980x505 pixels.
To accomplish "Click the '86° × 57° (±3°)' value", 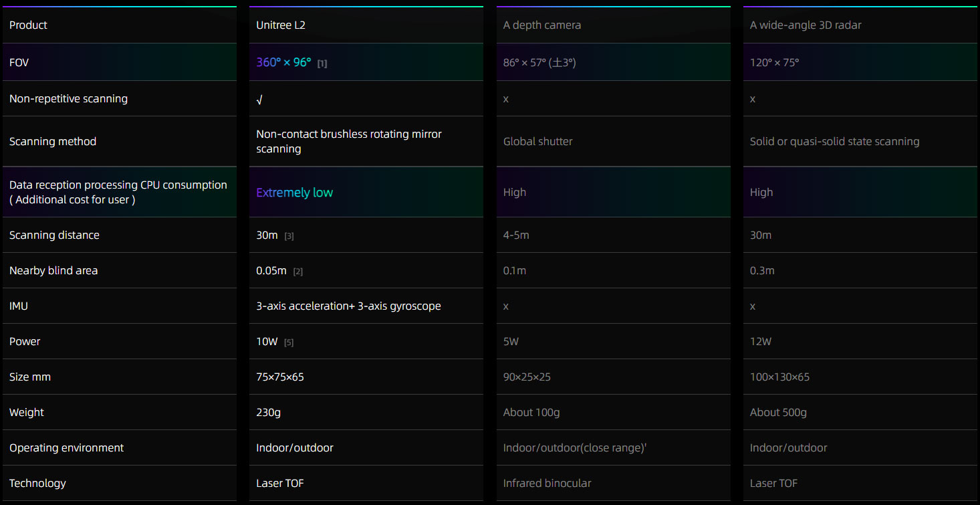I will (x=539, y=63).
